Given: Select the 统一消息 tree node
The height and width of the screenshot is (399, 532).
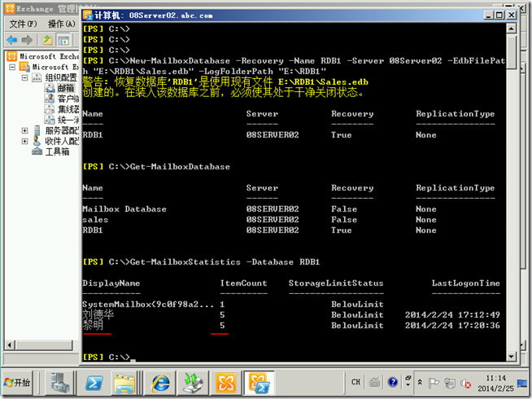Looking at the screenshot, I should click(x=68, y=120).
